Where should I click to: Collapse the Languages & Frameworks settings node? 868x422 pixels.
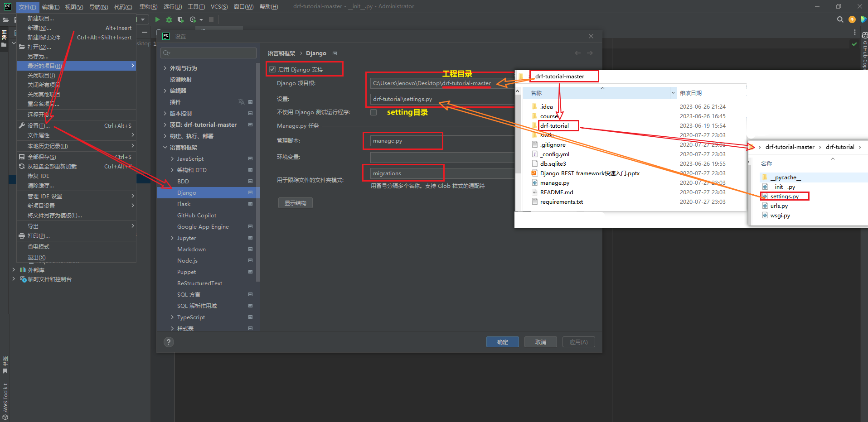165,147
